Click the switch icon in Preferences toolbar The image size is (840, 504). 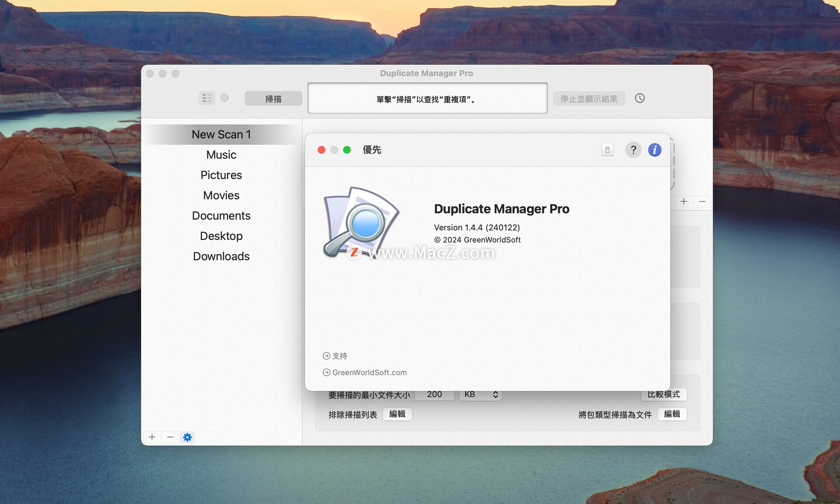[x=607, y=150]
